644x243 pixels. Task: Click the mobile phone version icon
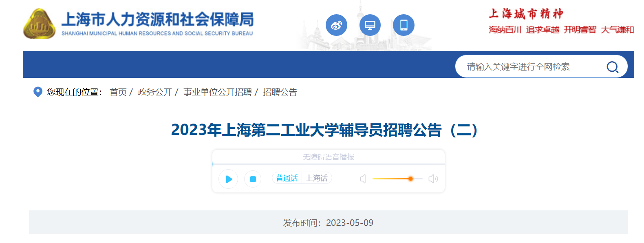pyautogui.click(x=404, y=25)
